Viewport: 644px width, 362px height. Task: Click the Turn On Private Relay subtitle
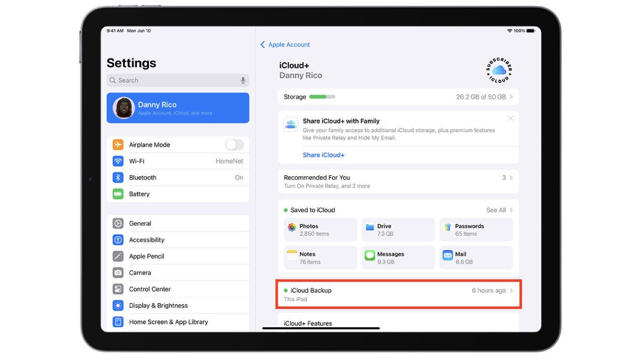tap(327, 186)
